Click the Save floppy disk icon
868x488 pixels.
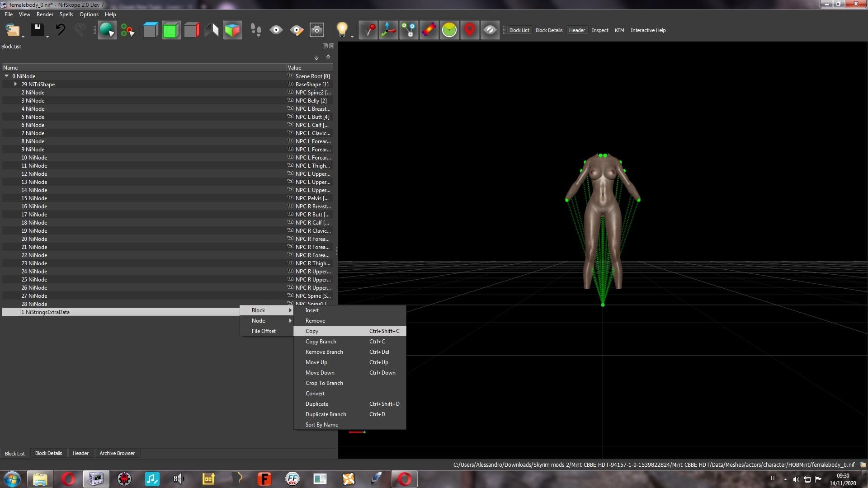click(38, 30)
